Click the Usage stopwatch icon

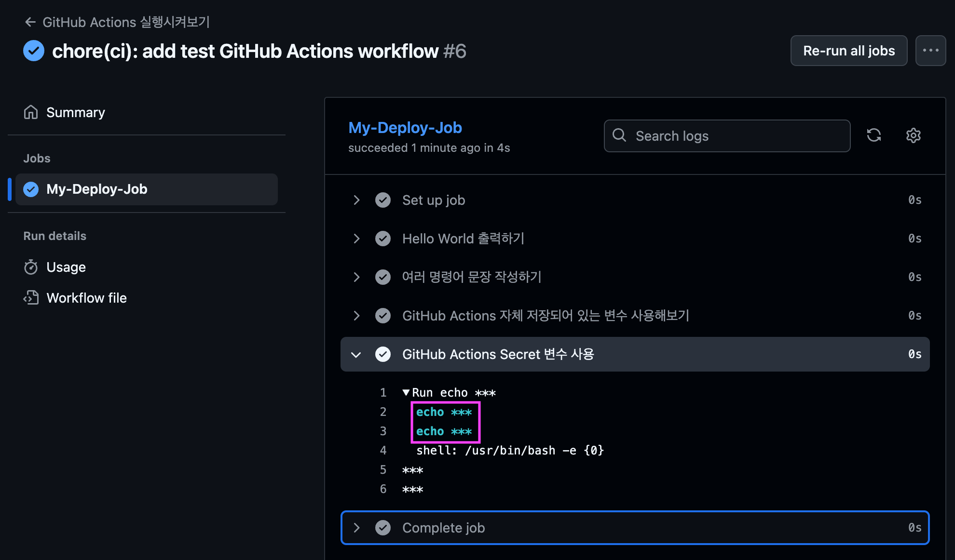31,267
